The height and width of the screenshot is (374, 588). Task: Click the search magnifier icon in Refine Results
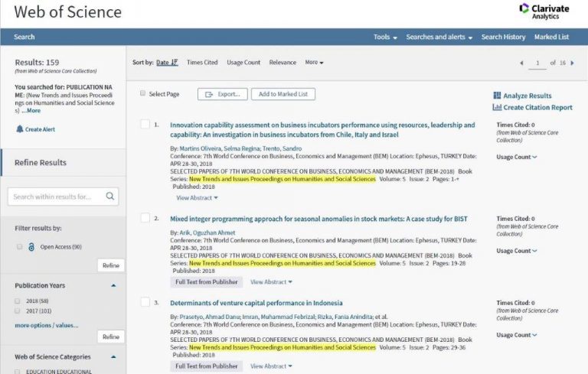pyautogui.click(x=110, y=197)
